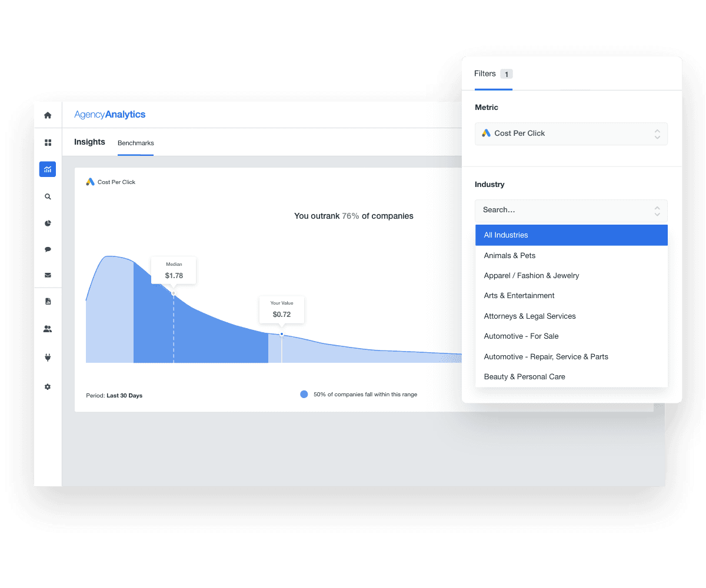706x588 pixels.
Task: Select Beauty & Personal Care option
Action: click(x=524, y=377)
